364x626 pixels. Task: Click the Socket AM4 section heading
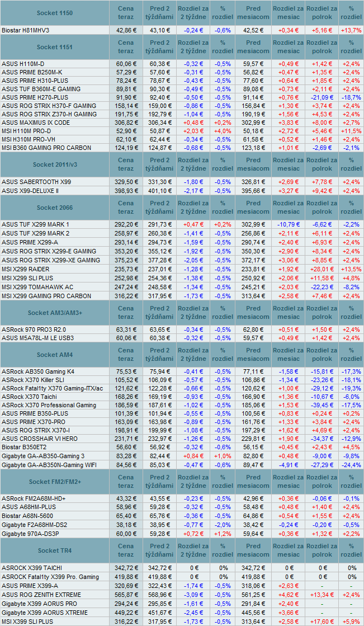(x=54, y=355)
